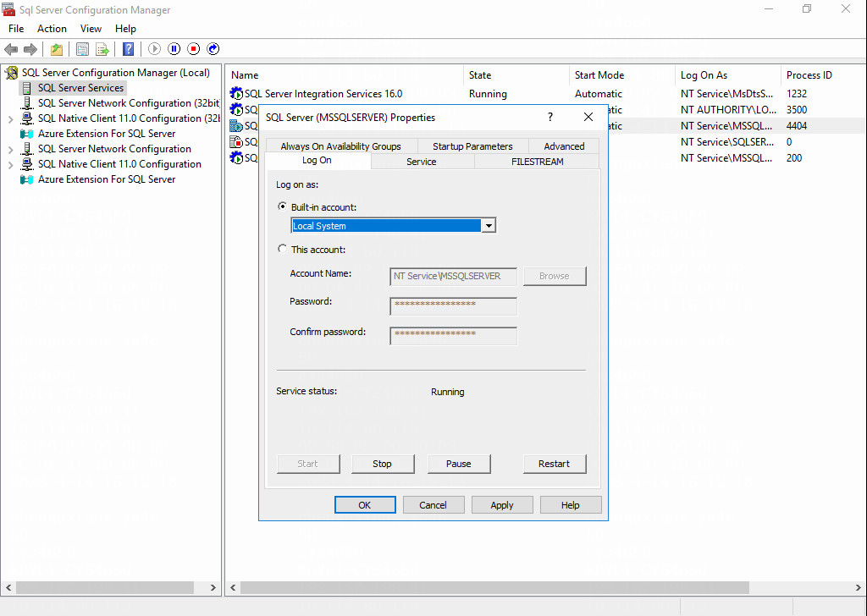Image resolution: width=867 pixels, height=616 pixels.
Task: Sort by the State column header
Action: [516, 75]
